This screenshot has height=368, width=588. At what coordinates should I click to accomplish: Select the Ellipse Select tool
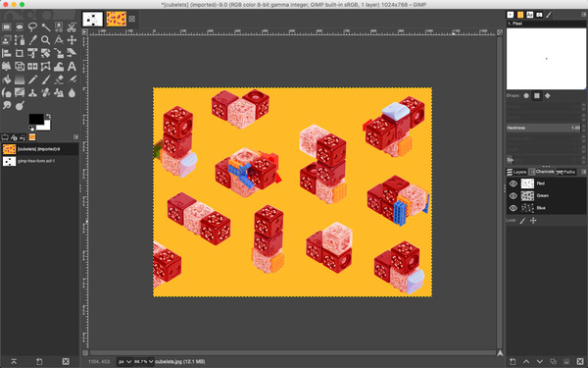pos(20,27)
